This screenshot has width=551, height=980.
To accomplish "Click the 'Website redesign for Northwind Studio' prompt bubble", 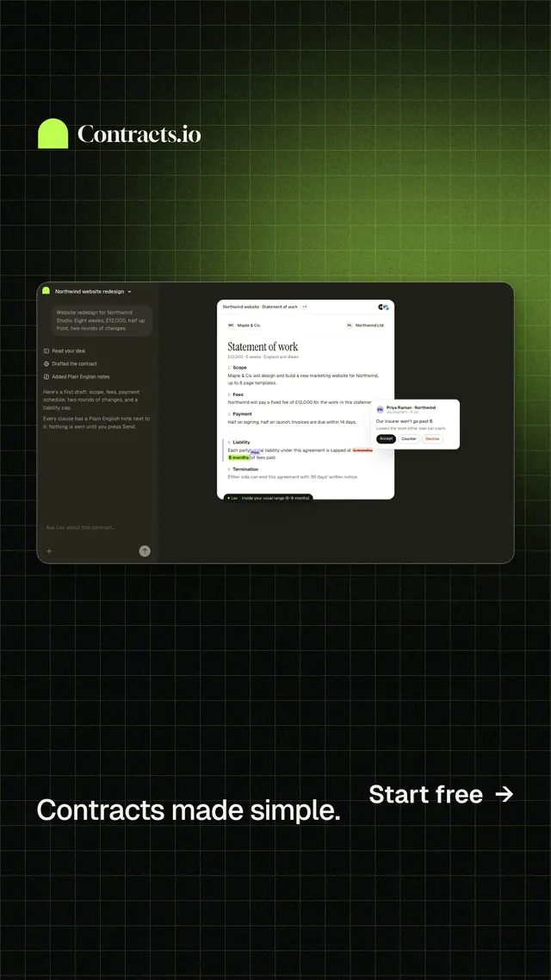I will coord(102,320).
